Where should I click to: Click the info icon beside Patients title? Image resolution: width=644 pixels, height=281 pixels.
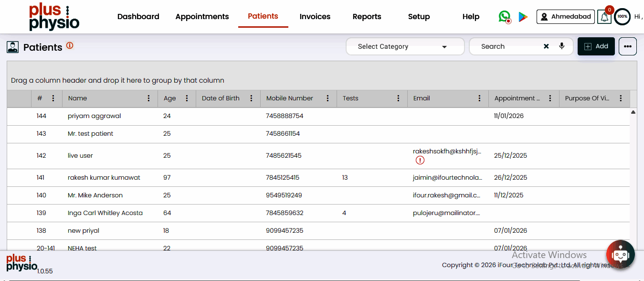(x=70, y=46)
